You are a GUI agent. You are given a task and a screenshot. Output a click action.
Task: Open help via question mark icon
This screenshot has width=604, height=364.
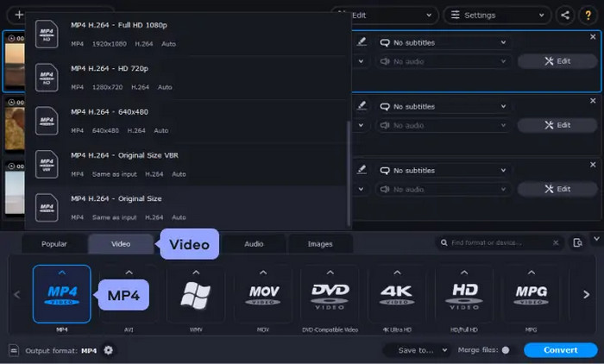click(x=588, y=15)
